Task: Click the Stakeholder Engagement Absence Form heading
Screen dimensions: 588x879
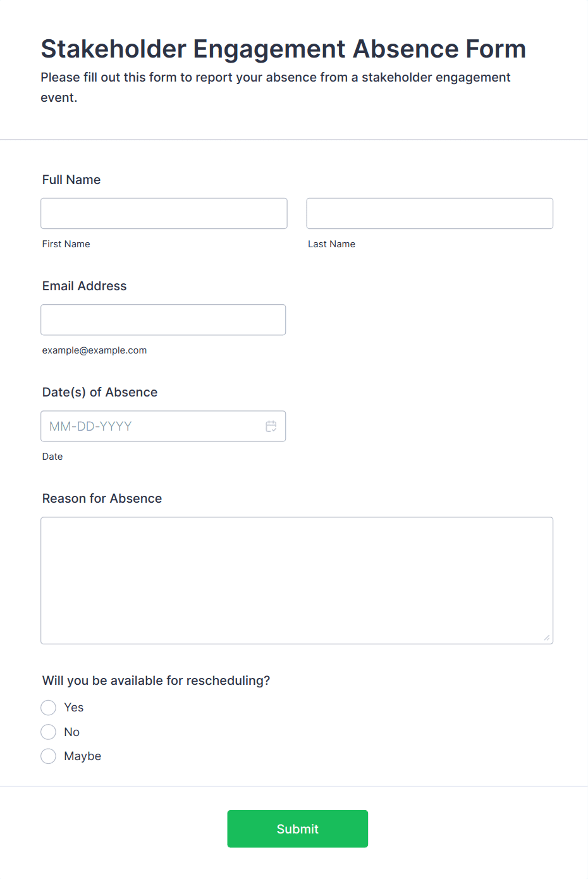Action: click(283, 49)
